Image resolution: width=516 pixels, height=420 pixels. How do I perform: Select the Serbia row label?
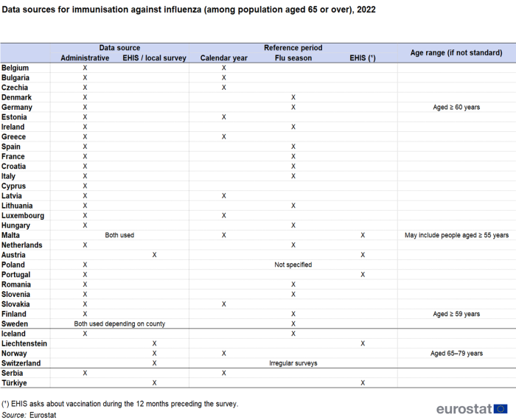click(13, 374)
